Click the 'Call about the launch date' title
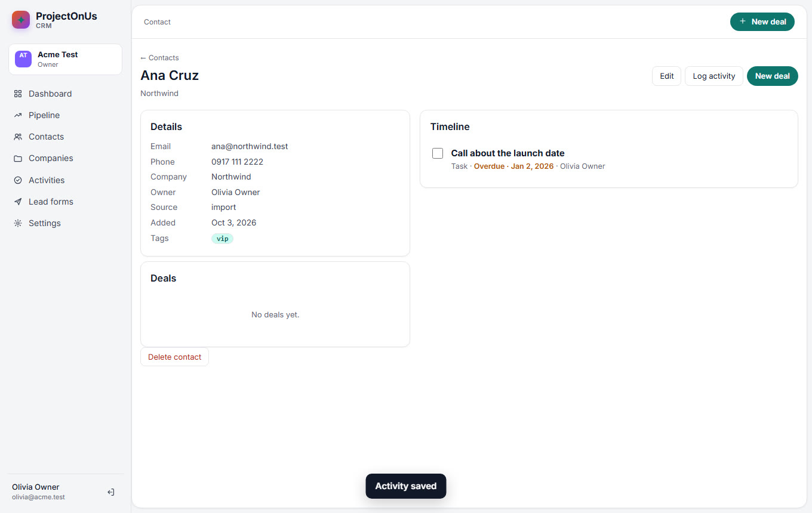 [x=507, y=153]
